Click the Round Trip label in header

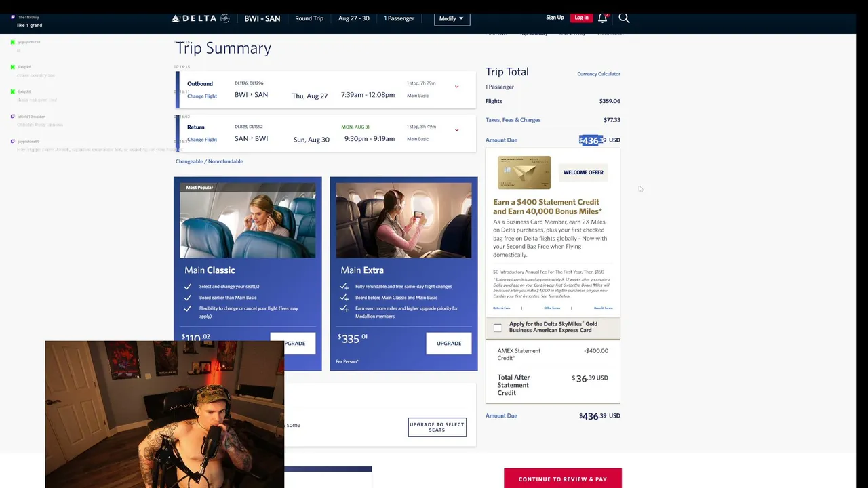pyautogui.click(x=309, y=18)
